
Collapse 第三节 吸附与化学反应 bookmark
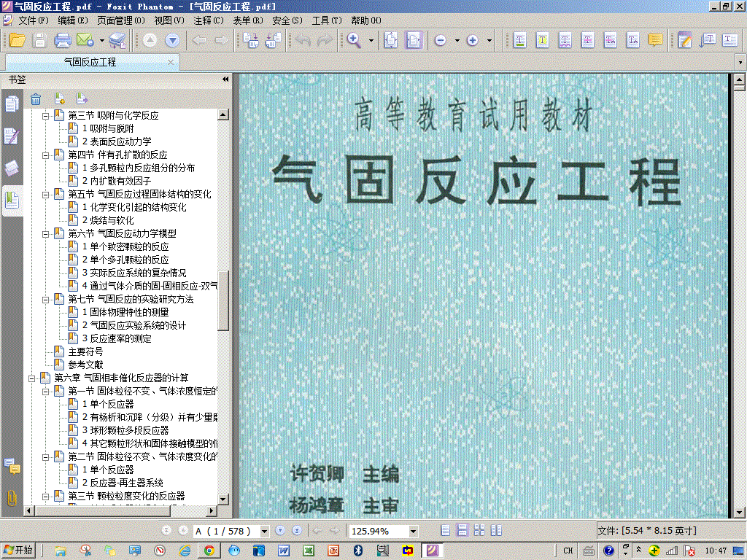click(x=46, y=116)
